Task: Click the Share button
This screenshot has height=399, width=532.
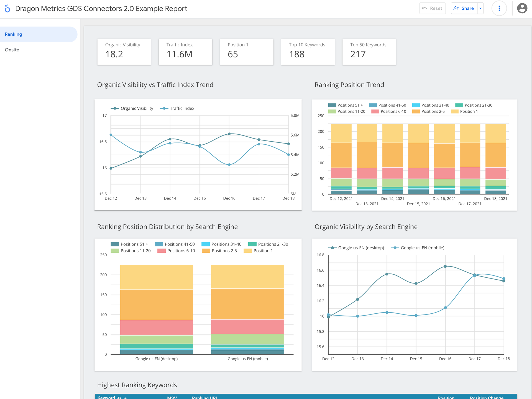Action: (x=464, y=8)
